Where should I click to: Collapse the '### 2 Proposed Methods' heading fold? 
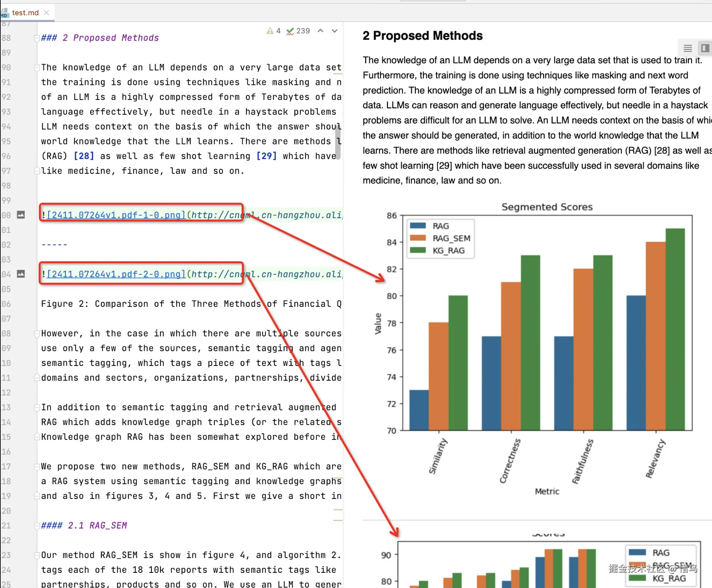[37, 38]
